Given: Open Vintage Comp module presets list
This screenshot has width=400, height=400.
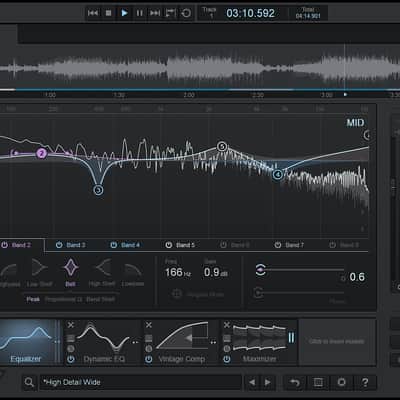Looking at the screenshot, I should click(x=149, y=338).
